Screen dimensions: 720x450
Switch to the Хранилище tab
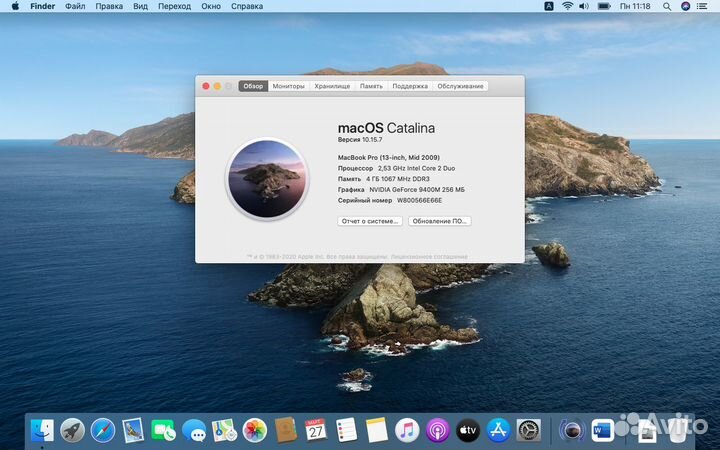point(332,86)
